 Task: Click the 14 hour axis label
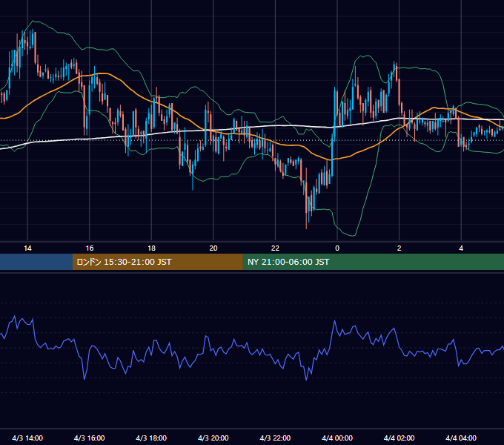tap(27, 248)
